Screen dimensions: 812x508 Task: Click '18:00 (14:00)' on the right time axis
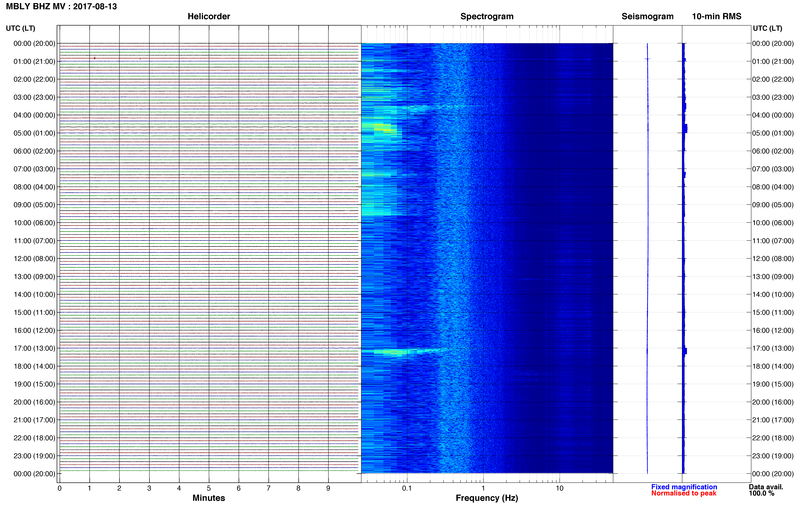pyautogui.click(x=773, y=366)
